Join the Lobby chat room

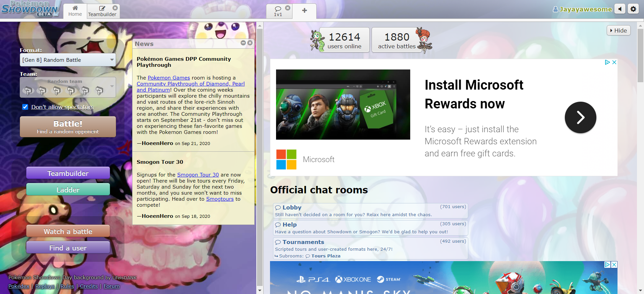370,211
